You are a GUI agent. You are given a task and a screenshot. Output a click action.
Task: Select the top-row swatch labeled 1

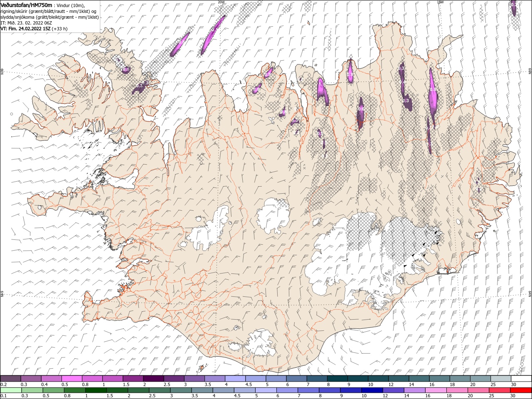[x=112, y=379]
